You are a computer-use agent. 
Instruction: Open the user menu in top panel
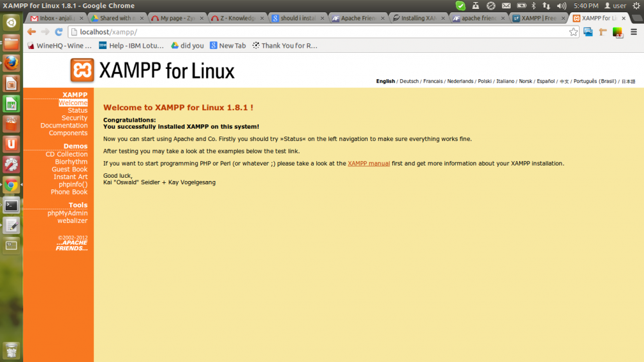(x=615, y=6)
